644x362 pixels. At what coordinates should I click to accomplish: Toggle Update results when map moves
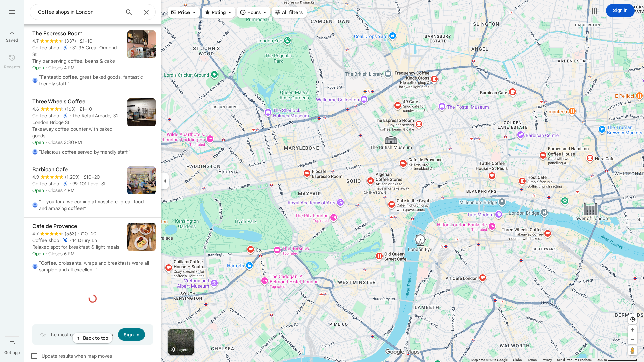point(34,356)
